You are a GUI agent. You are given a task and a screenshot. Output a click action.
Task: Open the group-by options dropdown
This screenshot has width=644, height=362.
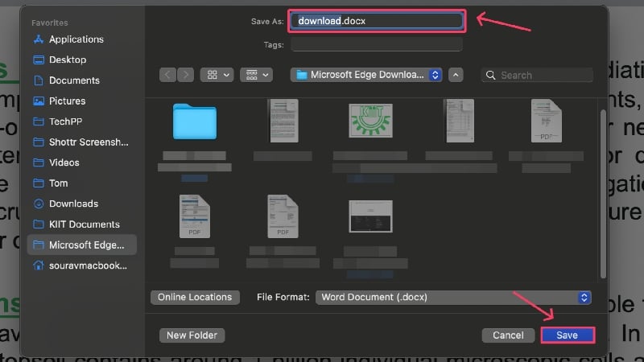point(256,75)
